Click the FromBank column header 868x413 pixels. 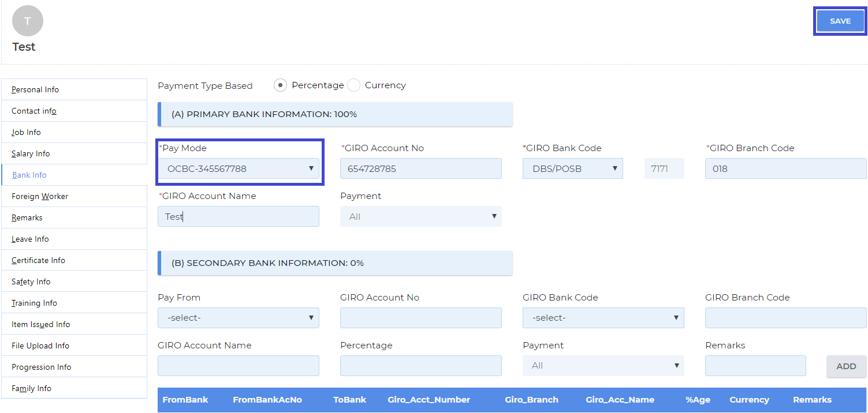pyautogui.click(x=185, y=400)
